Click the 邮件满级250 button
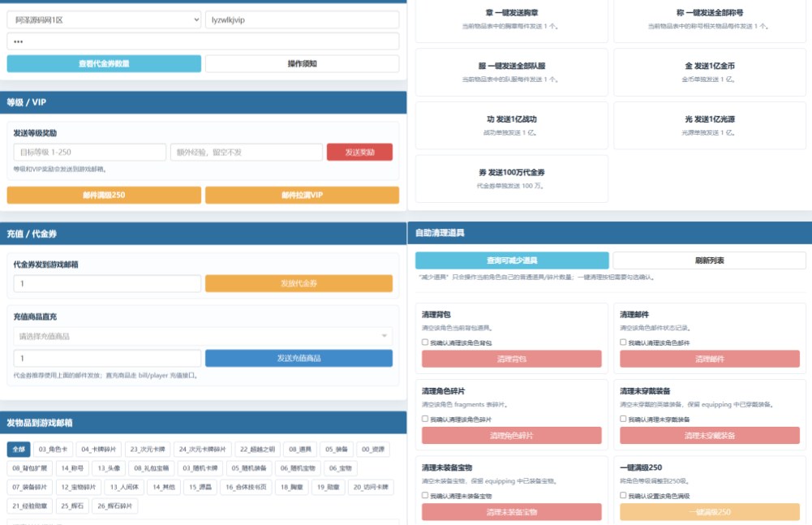The width and height of the screenshot is (812, 525). point(104,195)
